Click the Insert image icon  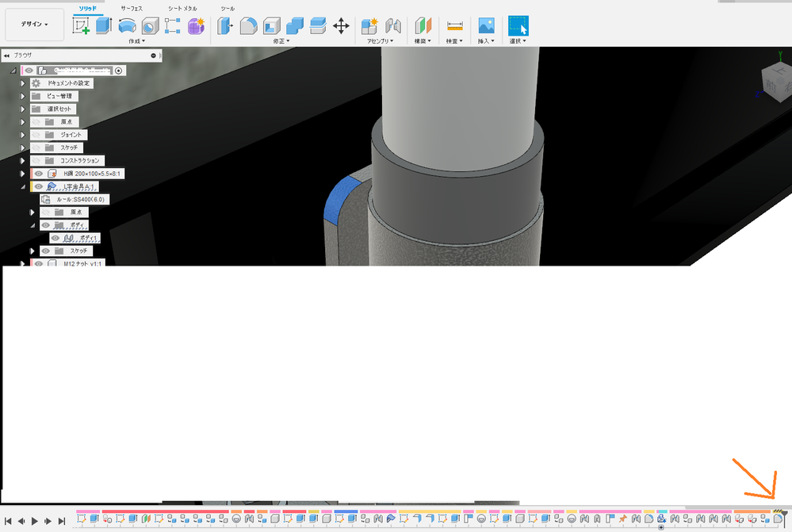(x=486, y=25)
